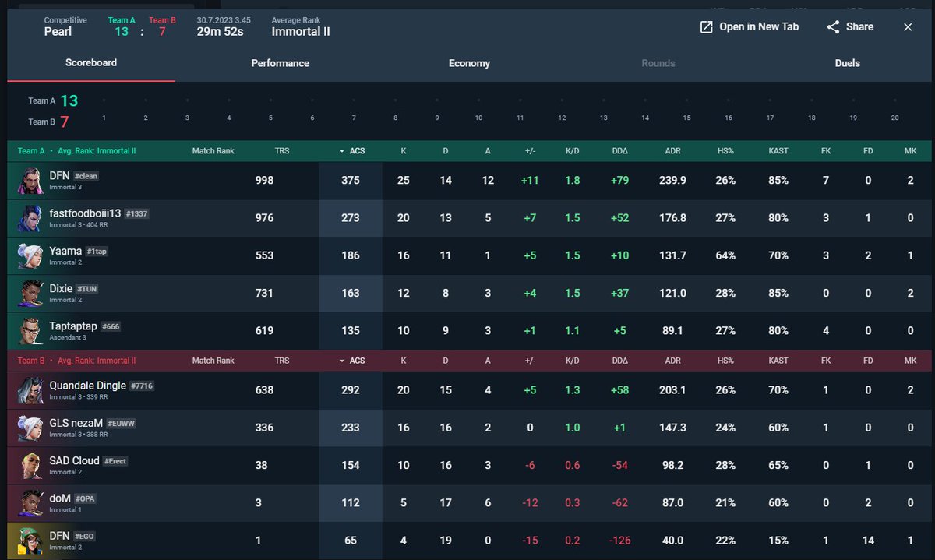Sort Team B by ACS column

point(351,361)
